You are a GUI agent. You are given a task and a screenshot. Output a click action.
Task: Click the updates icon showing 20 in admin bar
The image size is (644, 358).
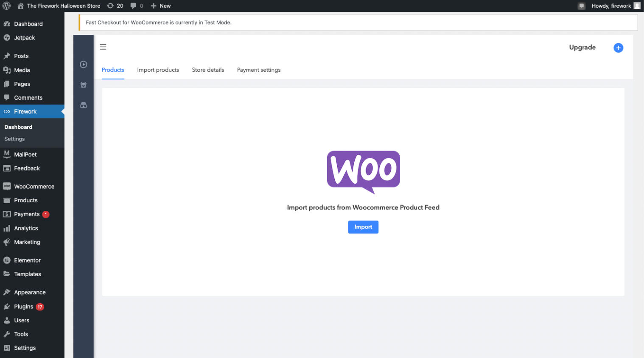115,6
